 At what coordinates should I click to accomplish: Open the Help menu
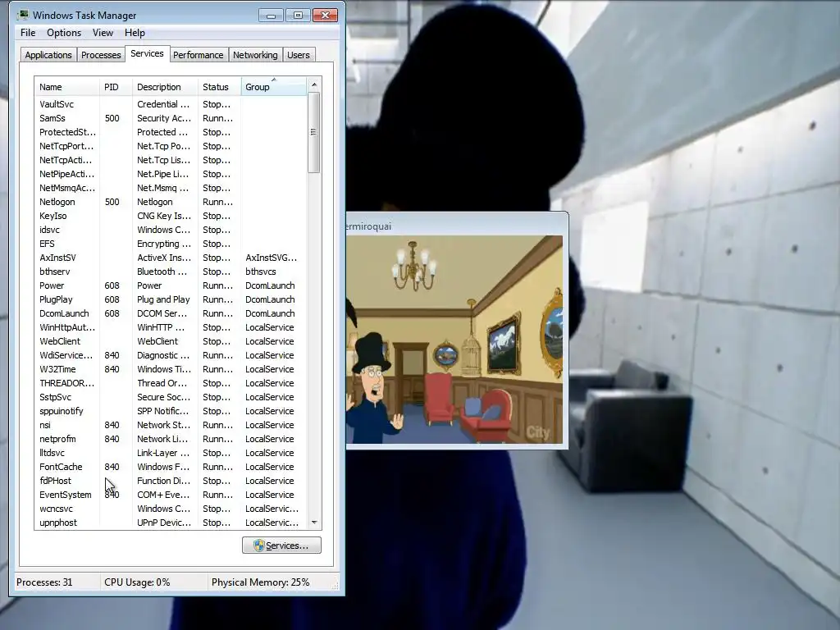coord(135,33)
